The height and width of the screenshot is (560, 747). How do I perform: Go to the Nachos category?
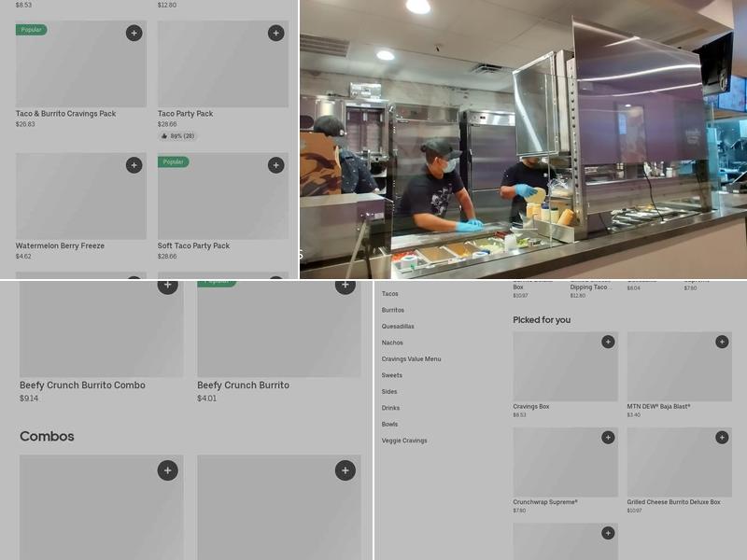[392, 343]
